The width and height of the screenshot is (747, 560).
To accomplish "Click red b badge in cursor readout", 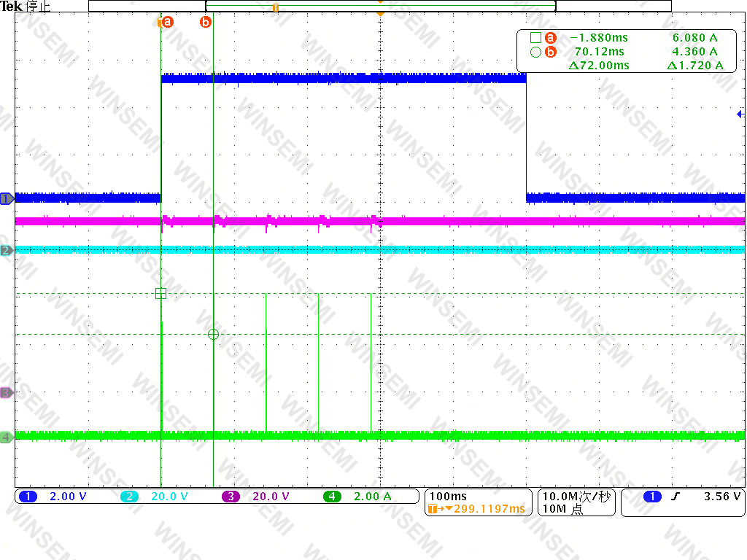I will click(551, 52).
